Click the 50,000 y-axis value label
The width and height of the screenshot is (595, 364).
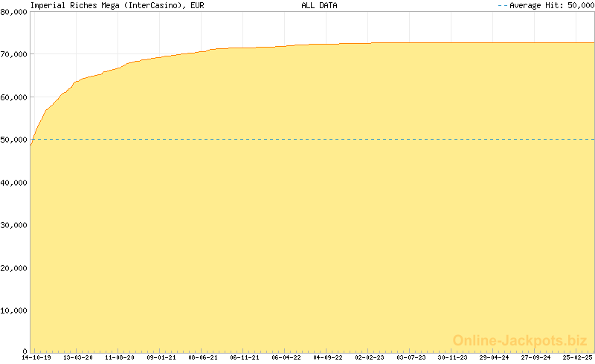click(x=14, y=140)
